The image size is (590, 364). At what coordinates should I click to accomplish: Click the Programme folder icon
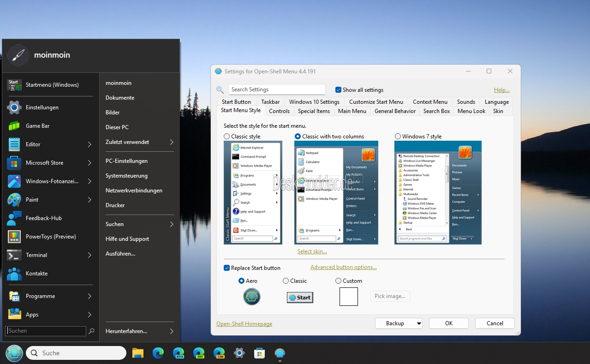point(14,296)
